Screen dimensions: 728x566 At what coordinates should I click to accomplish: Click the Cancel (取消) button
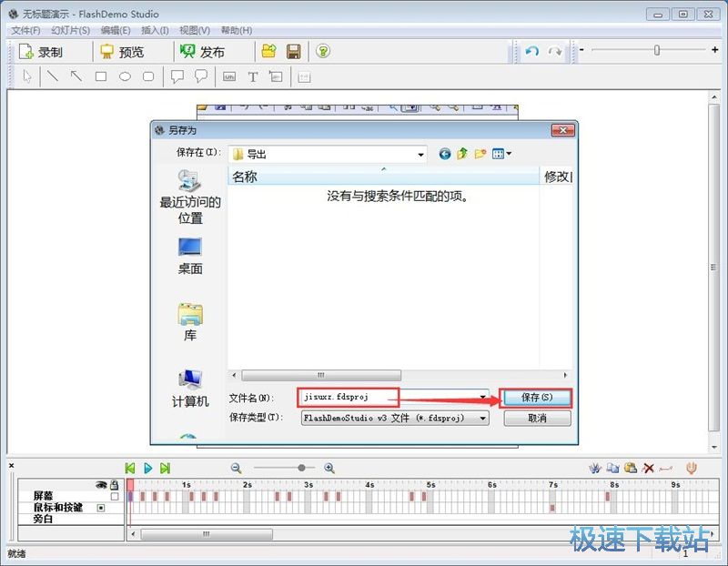[537, 419]
